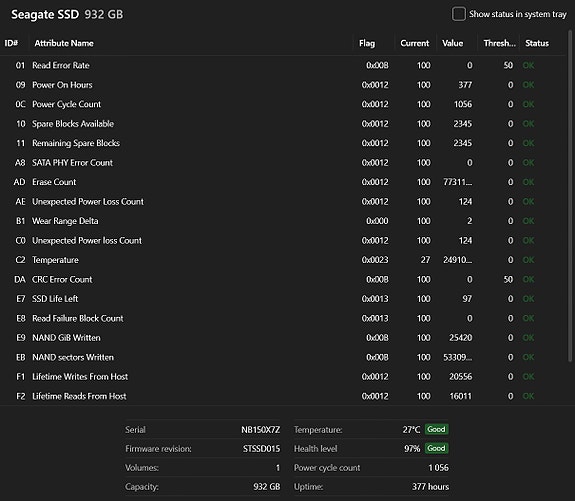Select Unexpected Power Loss Count row AE

282,201
